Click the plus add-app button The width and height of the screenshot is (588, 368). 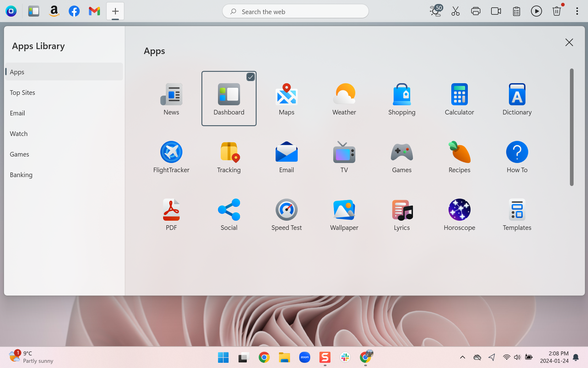(115, 11)
